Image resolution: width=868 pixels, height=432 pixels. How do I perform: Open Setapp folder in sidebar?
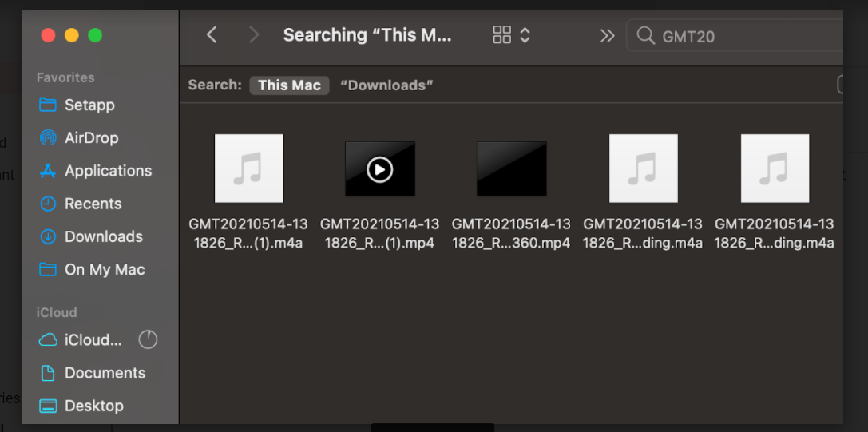89,105
